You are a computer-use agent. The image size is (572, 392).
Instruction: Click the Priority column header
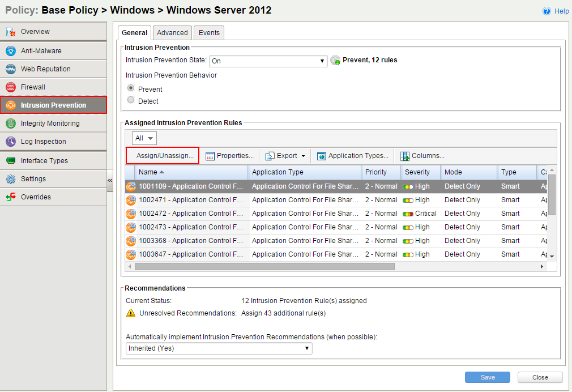click(x=381, y=172)
